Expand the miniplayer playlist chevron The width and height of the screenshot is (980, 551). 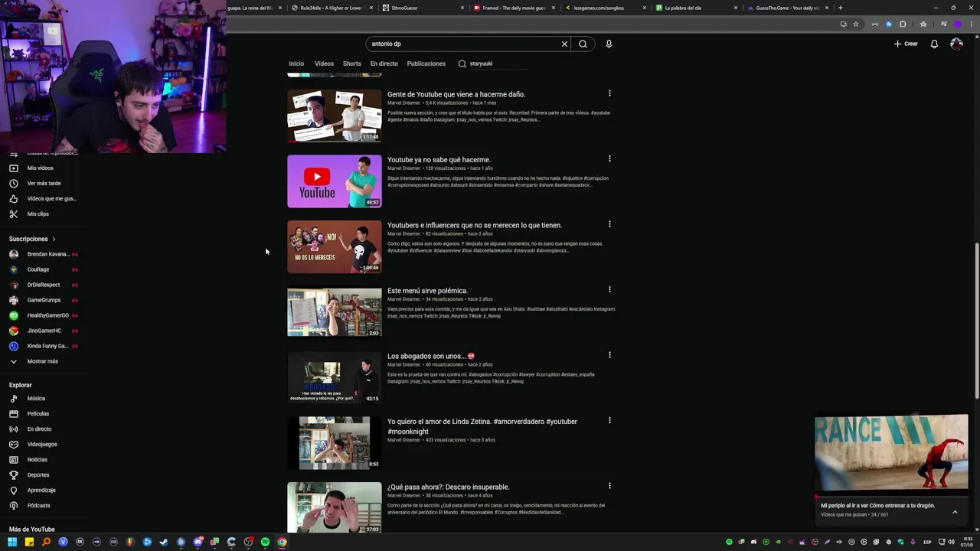[x=955, y=511]
